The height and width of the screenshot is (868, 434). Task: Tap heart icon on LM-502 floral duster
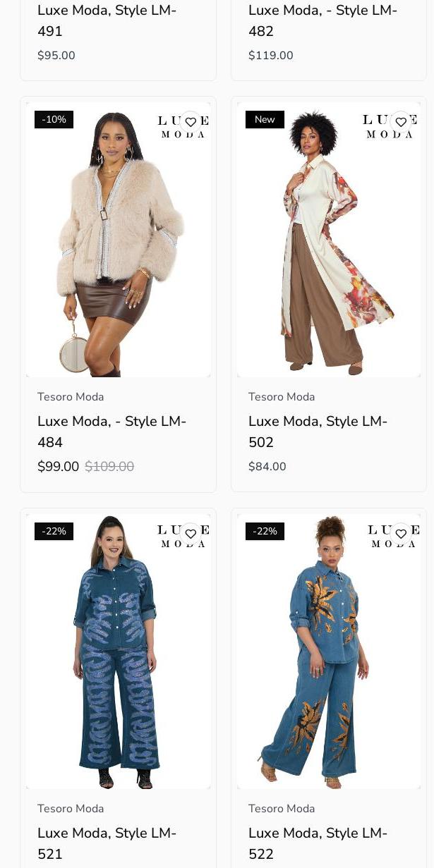pyautogui.click(x=401, y=122)
